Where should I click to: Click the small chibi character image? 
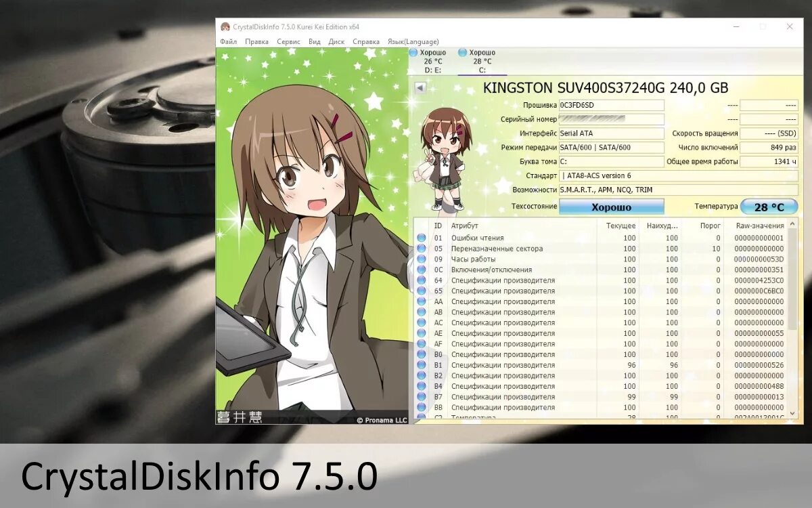click(445, 159)
